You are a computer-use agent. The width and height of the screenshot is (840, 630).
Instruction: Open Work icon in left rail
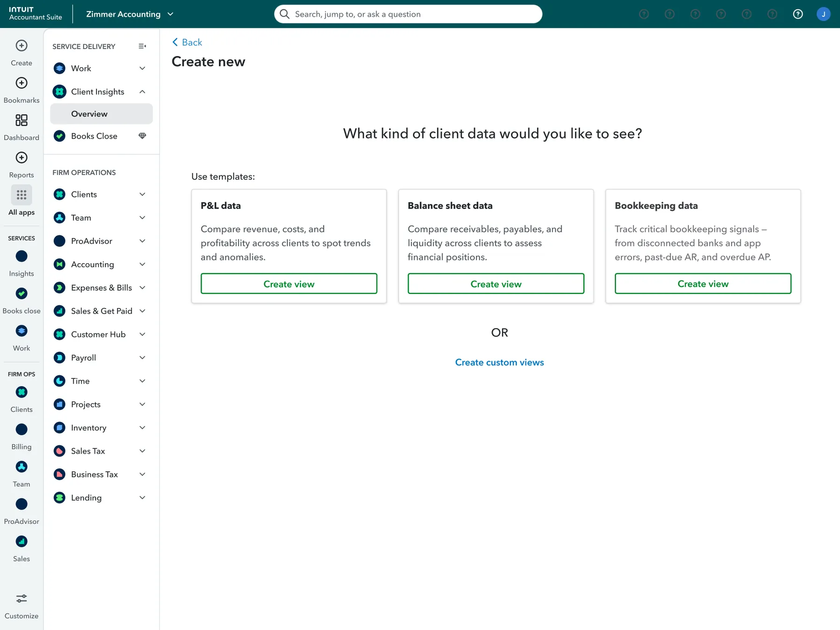21,331
